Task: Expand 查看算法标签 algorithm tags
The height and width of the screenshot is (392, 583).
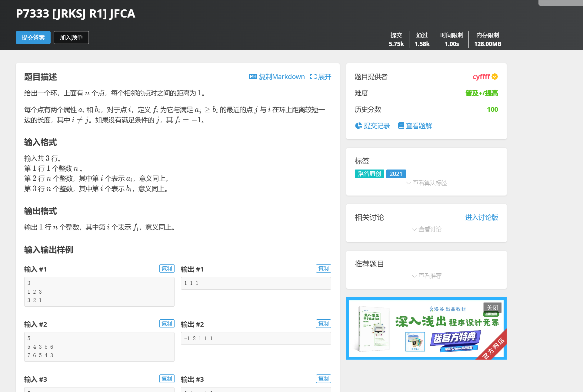Action: 427,183
